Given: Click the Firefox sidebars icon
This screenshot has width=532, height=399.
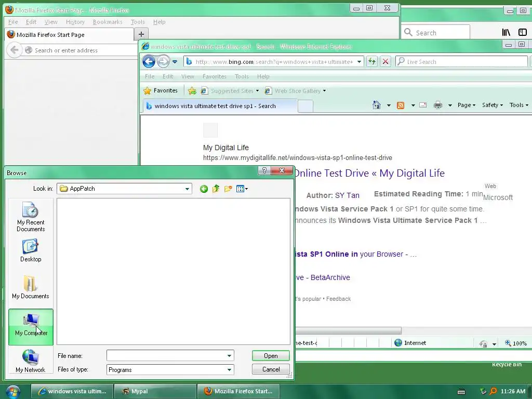Looking at the screenshot, I should (523, 32).
